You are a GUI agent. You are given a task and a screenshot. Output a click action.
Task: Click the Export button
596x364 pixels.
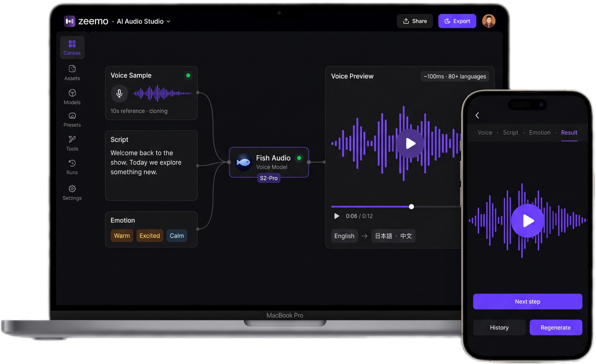[x=457, y=21]
